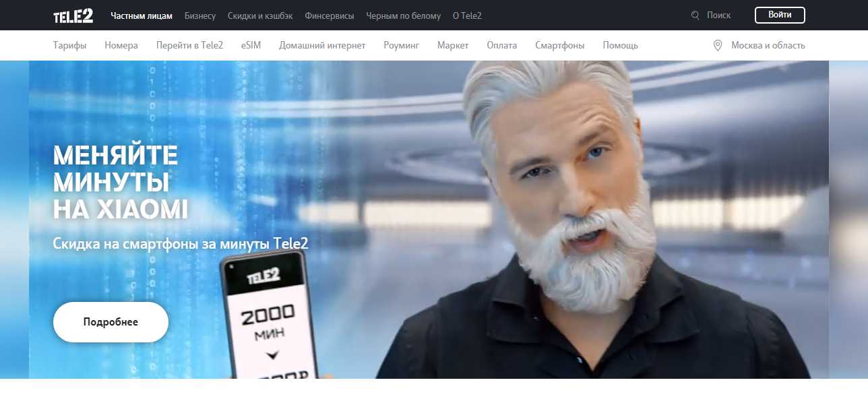Viewport: 868px width, 399px height.
Task: Click the search magnifier icon
Action: tap(695, 16)
